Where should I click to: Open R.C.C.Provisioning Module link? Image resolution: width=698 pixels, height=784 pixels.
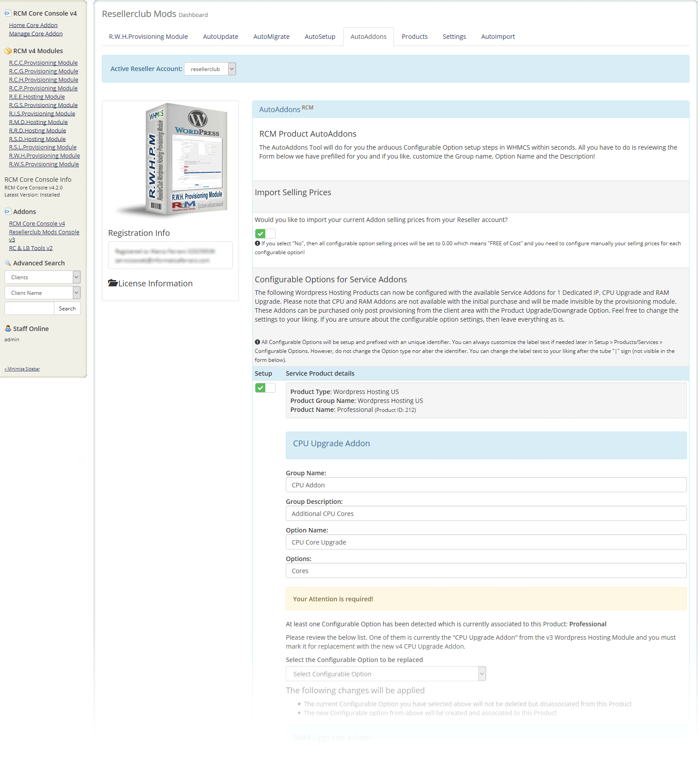(x=43, y=63)
